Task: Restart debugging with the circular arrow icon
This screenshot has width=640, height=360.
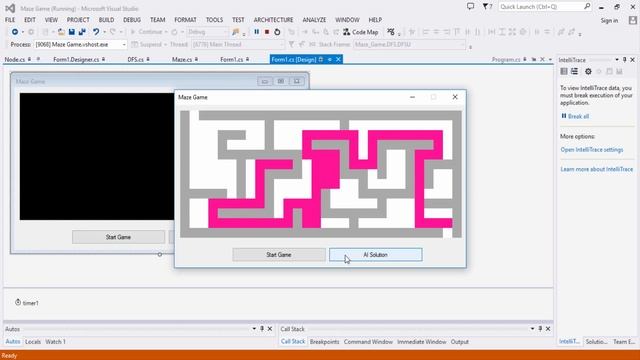Action: click(x=277, y=32)
